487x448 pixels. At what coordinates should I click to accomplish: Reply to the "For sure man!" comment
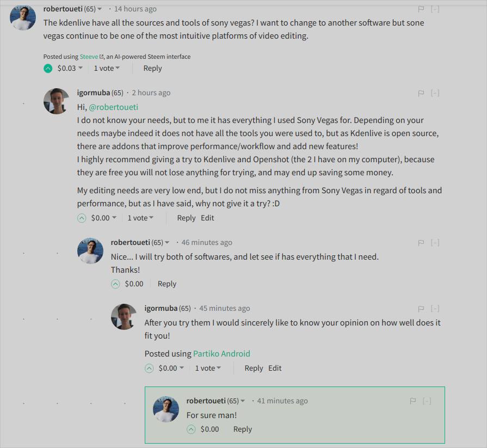243,429
